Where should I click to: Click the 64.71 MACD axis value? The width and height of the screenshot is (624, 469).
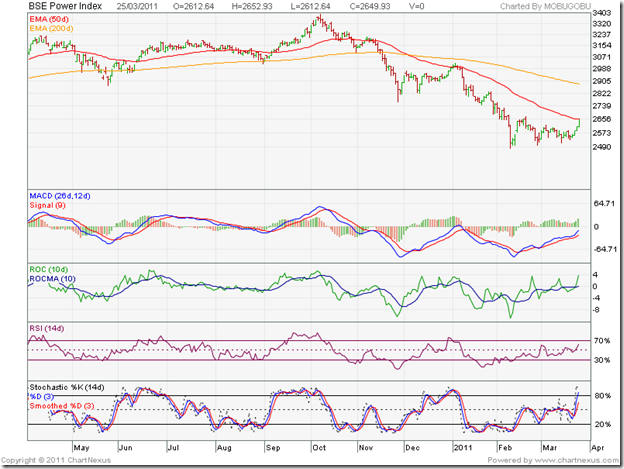coord(604,204)
